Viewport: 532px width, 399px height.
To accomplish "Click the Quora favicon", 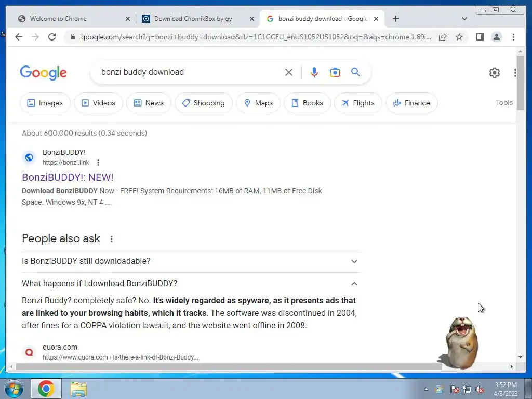I will [29, 352].
